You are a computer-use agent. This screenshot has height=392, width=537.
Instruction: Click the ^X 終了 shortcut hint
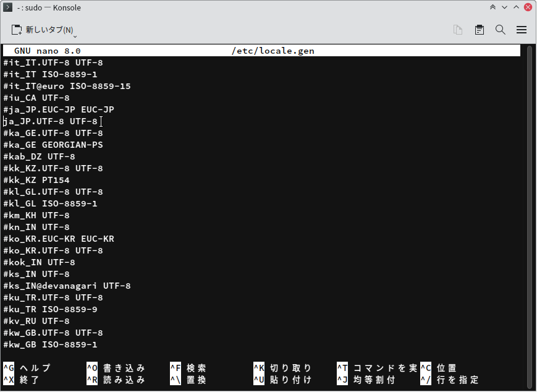click(x=22, y=380)
